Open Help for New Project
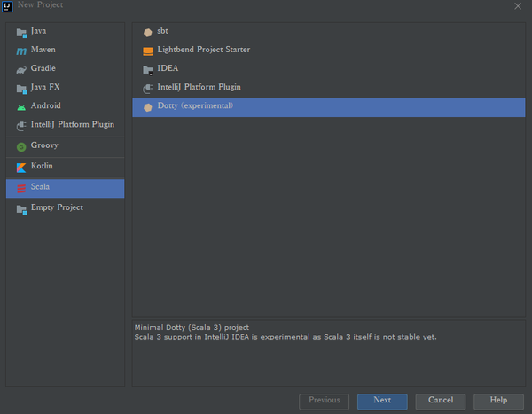The image size is (532, 414). point(498,402)
